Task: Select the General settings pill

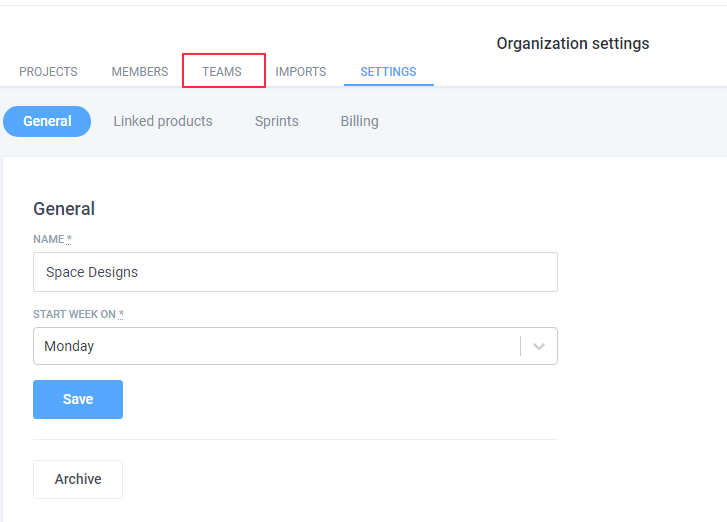Action: (x=47, y=121)
